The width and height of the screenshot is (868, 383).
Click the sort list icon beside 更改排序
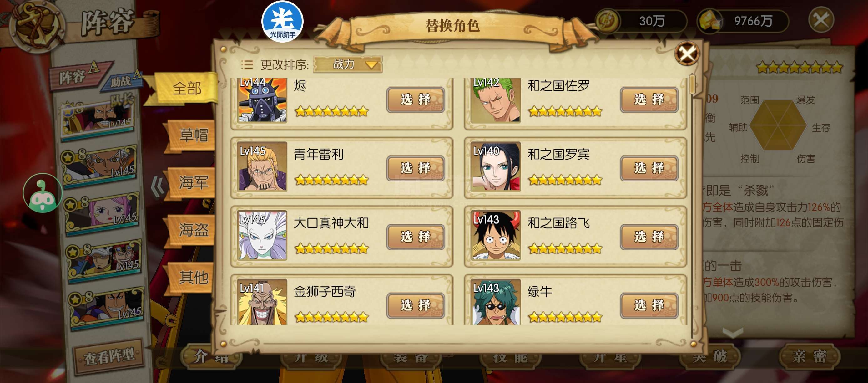[247, 64]
